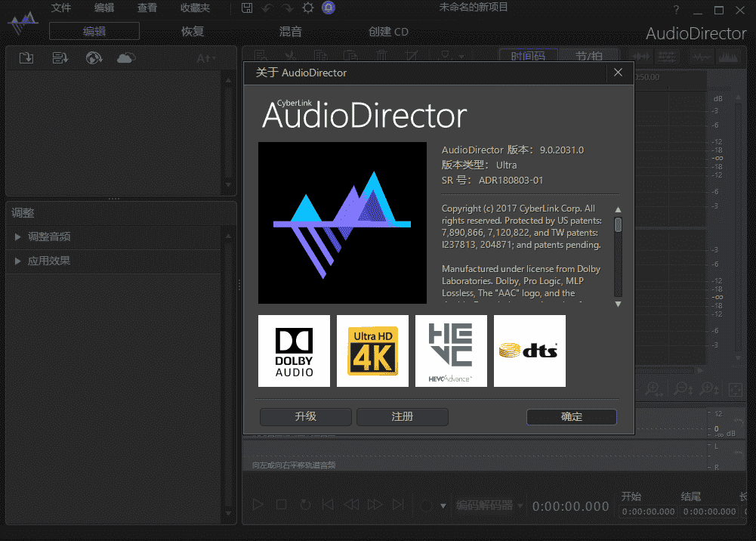
Task: Switch to the 混音 tab
Action: tap(291, 32)
